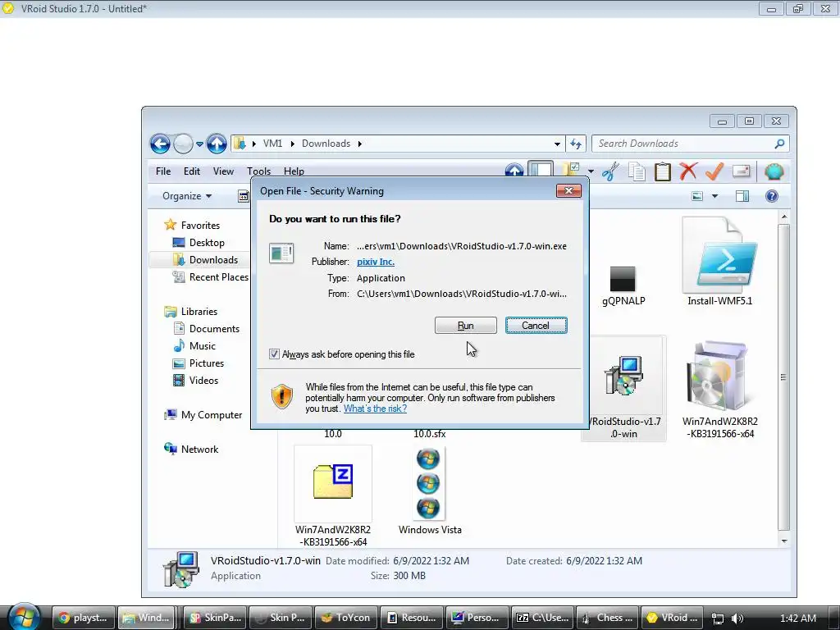Select the Install-WMF5.1 PowerShell file
840x630 pixels.
pyautogui.click(x=719, y=261)
